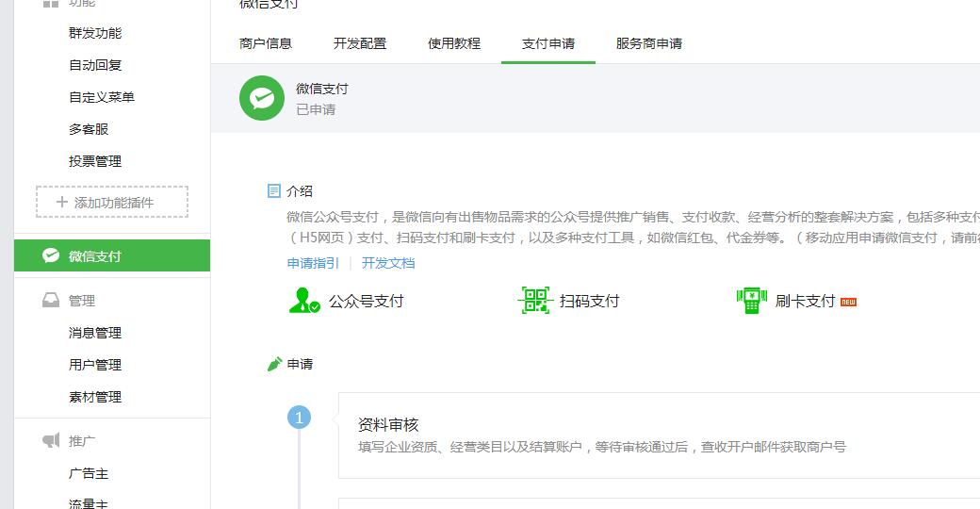Click the 资料审核 step heading
This screenshot has height=509, width=980.
click(388, 425)
